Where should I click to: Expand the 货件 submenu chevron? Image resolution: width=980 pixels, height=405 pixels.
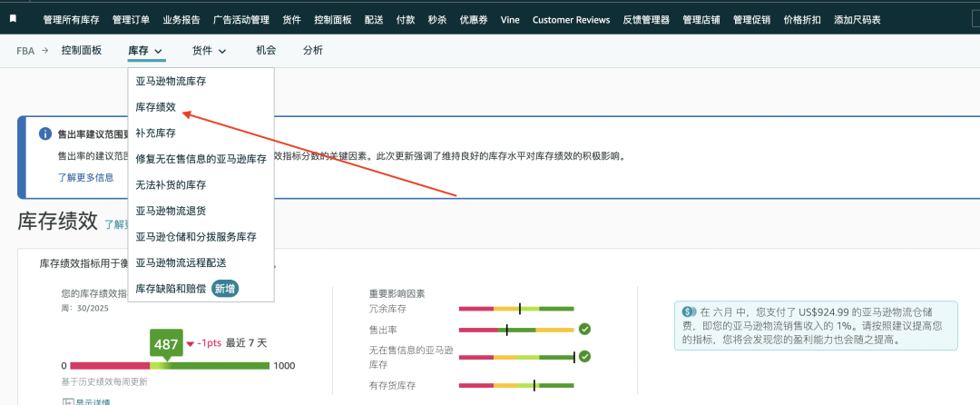(x=222, y=51)
